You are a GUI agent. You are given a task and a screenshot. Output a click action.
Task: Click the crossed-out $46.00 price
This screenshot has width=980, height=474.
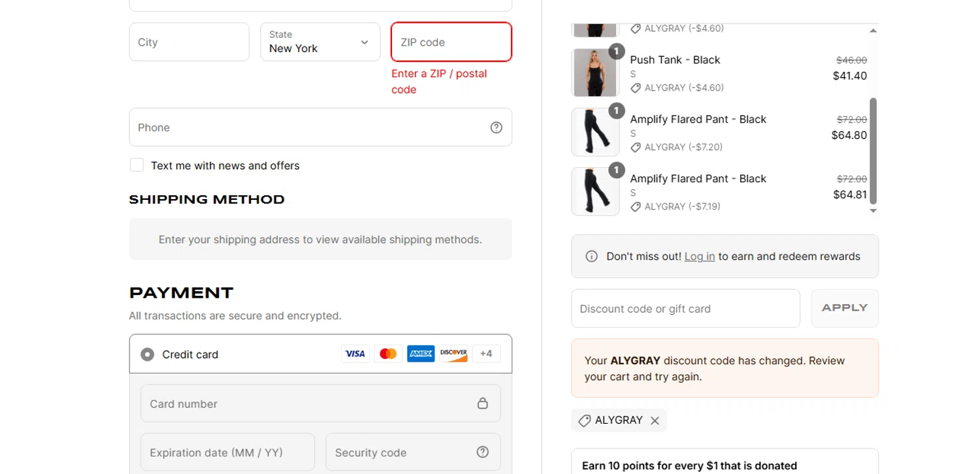[852, 60]
